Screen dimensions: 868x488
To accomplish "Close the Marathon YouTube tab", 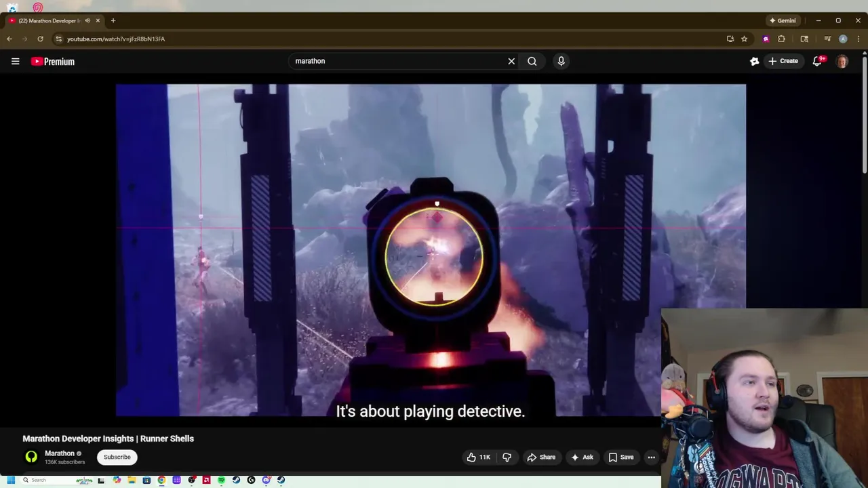I will coord(98,20).
